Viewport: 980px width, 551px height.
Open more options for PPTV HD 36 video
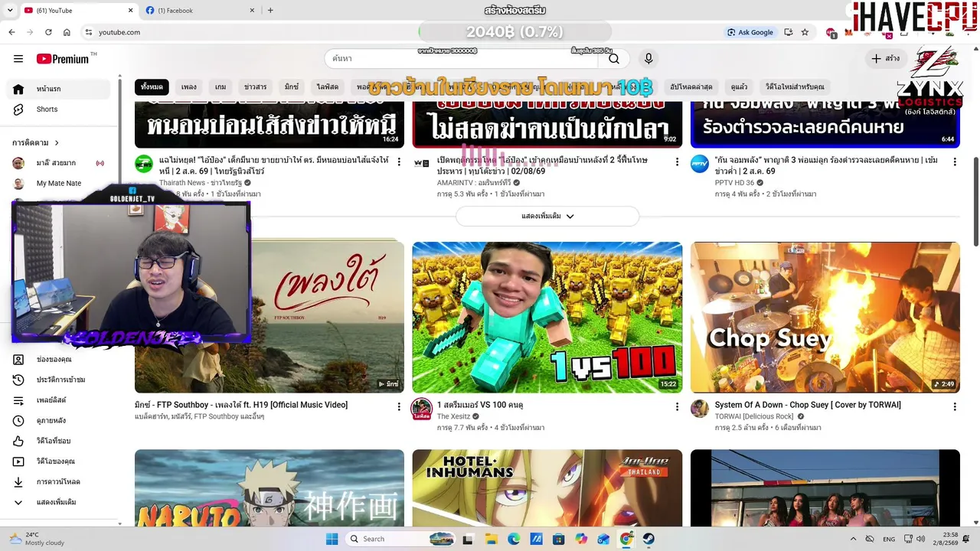pos(955,161)
